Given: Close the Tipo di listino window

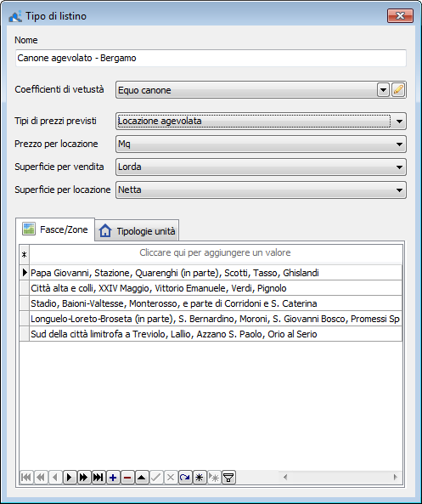Looking at the screenshot, I should [400, 16].
